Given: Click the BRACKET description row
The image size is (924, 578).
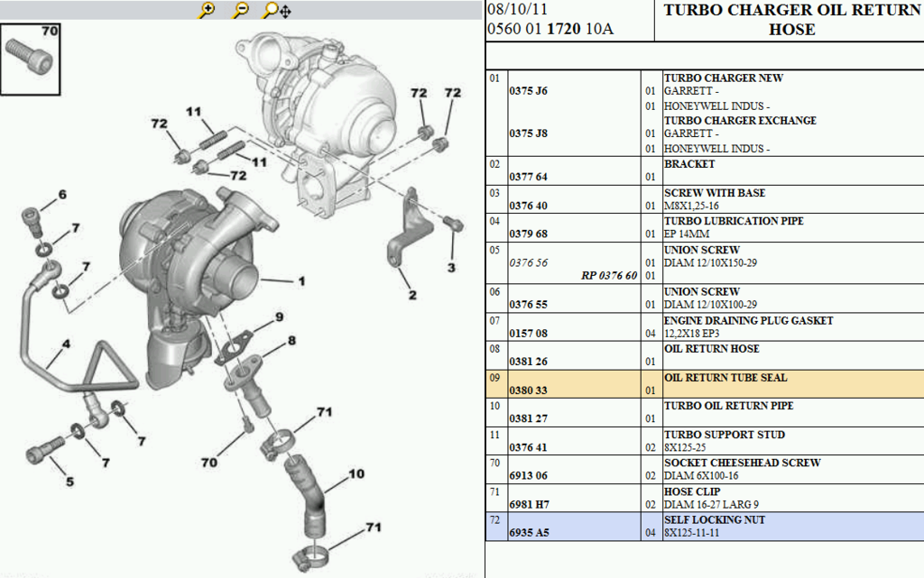Looking at the screenshot, I should [x=689, y=163].
